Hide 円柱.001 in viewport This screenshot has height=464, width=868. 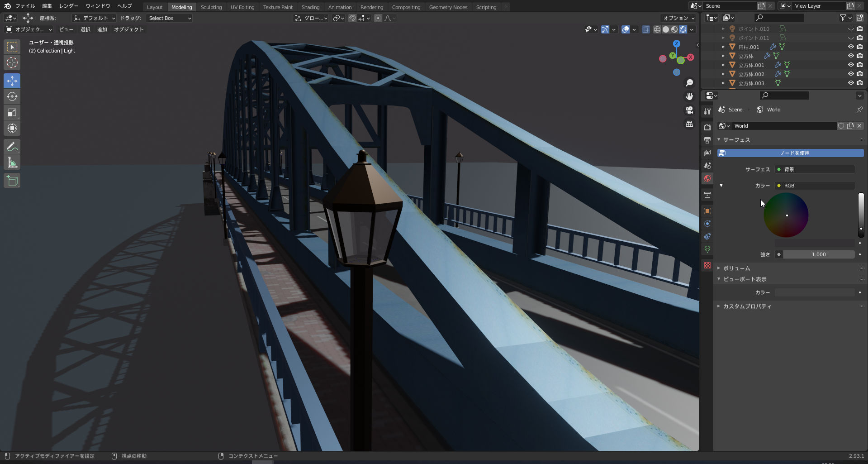(851, 47)
